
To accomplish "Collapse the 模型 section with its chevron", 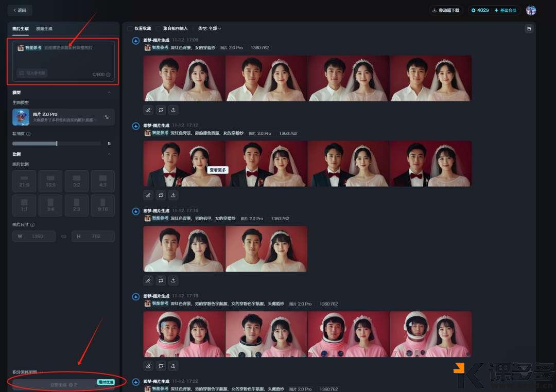I will 109,93.
